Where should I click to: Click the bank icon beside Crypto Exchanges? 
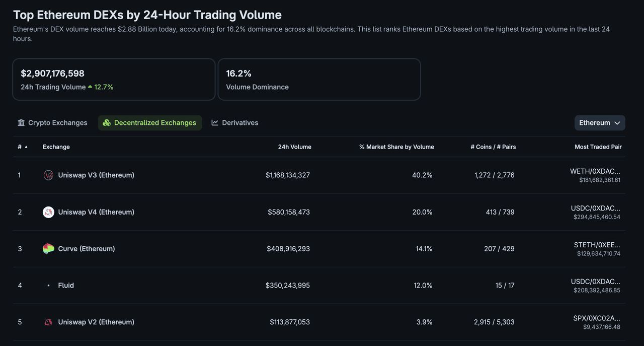[21, 123]
